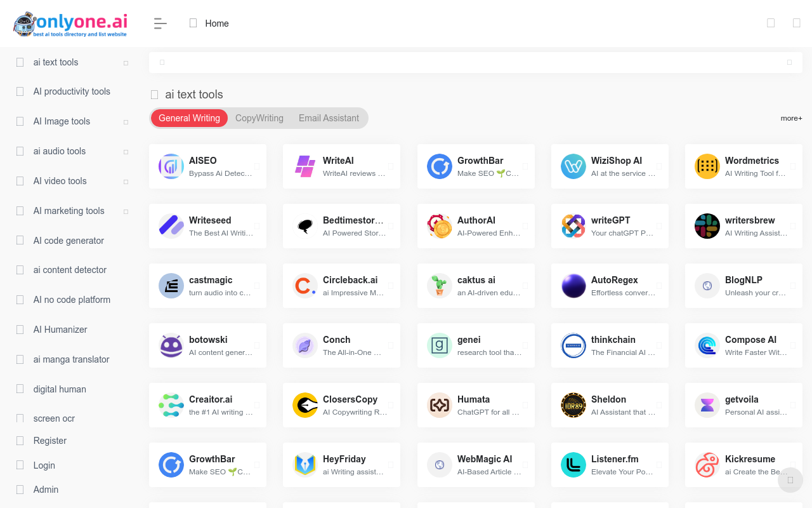Click the first GrowthBar blue circular icon
Viewport: 812px width, 508px height.
tap(440, 166)
